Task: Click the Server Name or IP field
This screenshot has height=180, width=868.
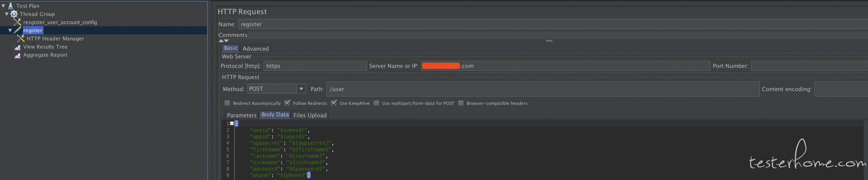Action: click(566, 66)
